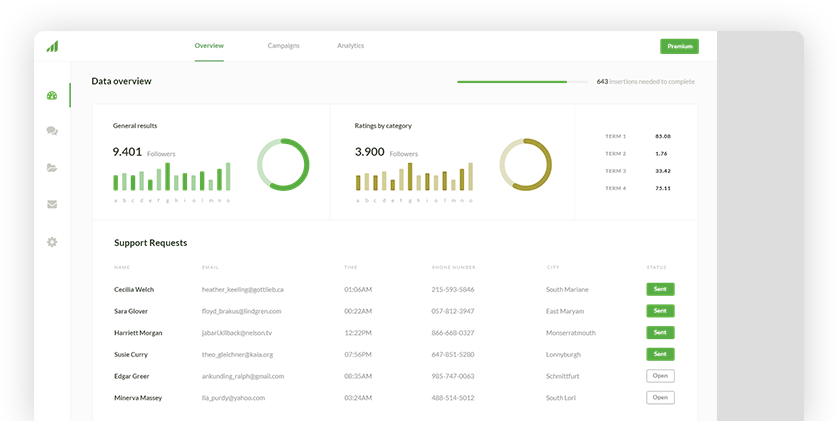Click email lia_purdy@yahoo.com
Screen dimensions: 838x421
pyautogui.click(x=233, y=398)
